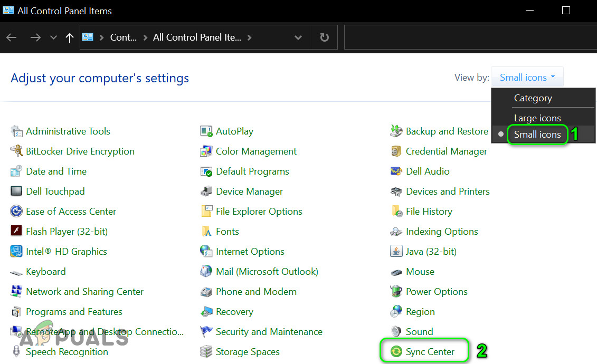
Task: Select the Small icons view option
Action: [x=537, y=135]
